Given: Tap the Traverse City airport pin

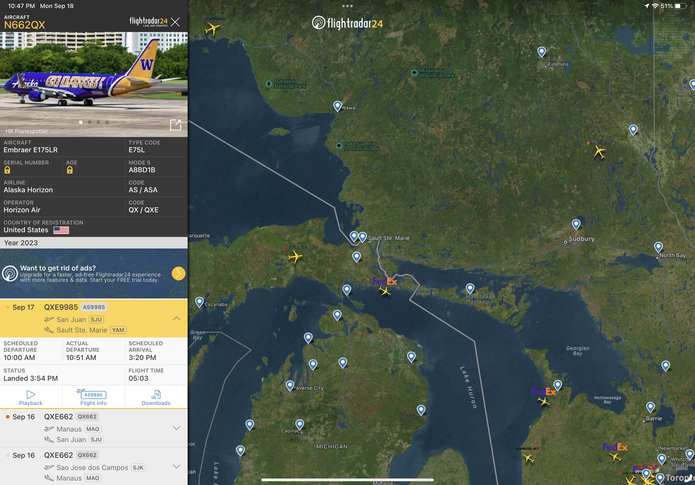Looking at the screenshot, I should point(290,385).
